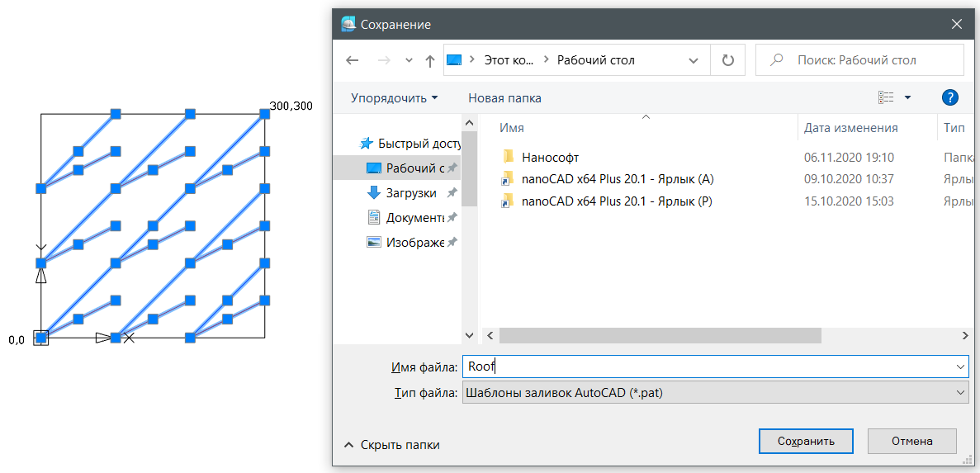This screenshot has height=473, width=980.
Task: Open the help question mark icon
Action: [949, 97]
